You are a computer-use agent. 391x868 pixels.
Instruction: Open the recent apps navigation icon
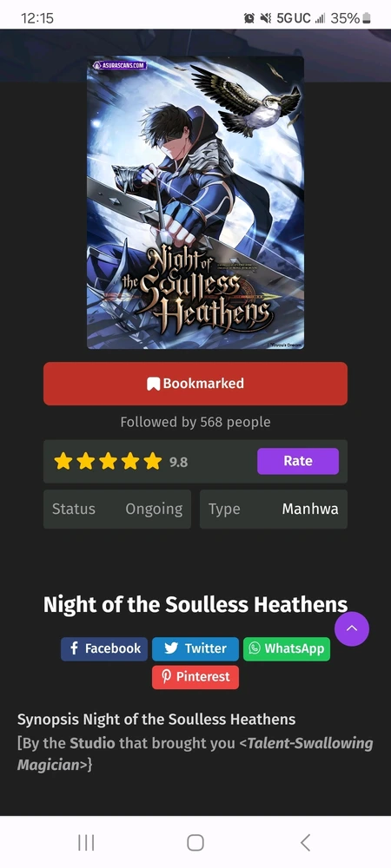coord(86,843)
